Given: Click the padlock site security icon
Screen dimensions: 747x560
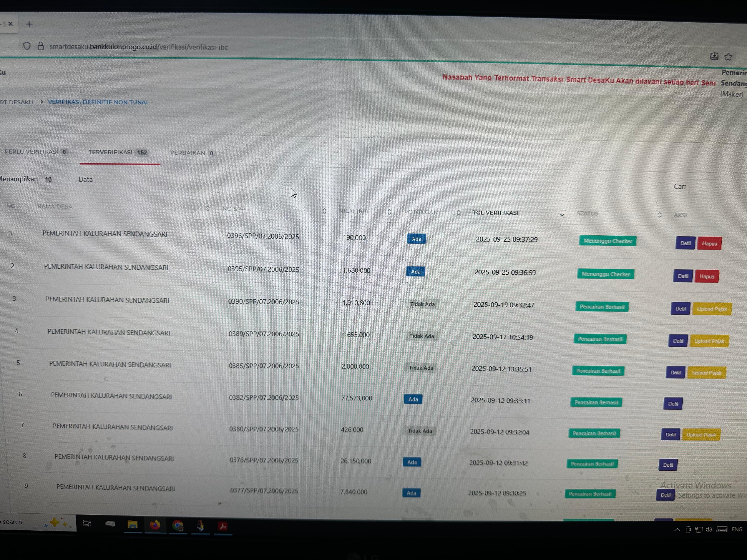Looking at the screenshot, I should tap(41, 46).
